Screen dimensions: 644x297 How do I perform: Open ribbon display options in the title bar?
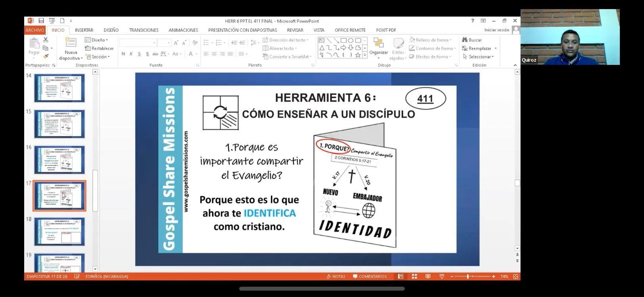[x=483, y=21]
